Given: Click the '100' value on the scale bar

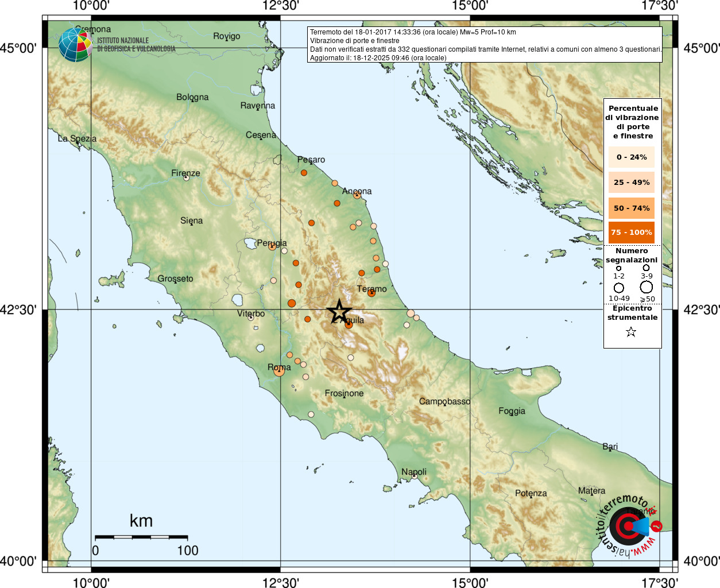Looking at the screenshot, I should [x=188, y=550].
